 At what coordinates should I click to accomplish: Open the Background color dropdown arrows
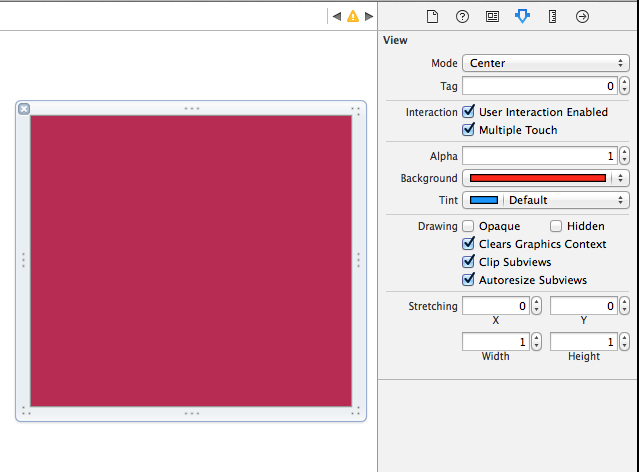click(621, 178)
